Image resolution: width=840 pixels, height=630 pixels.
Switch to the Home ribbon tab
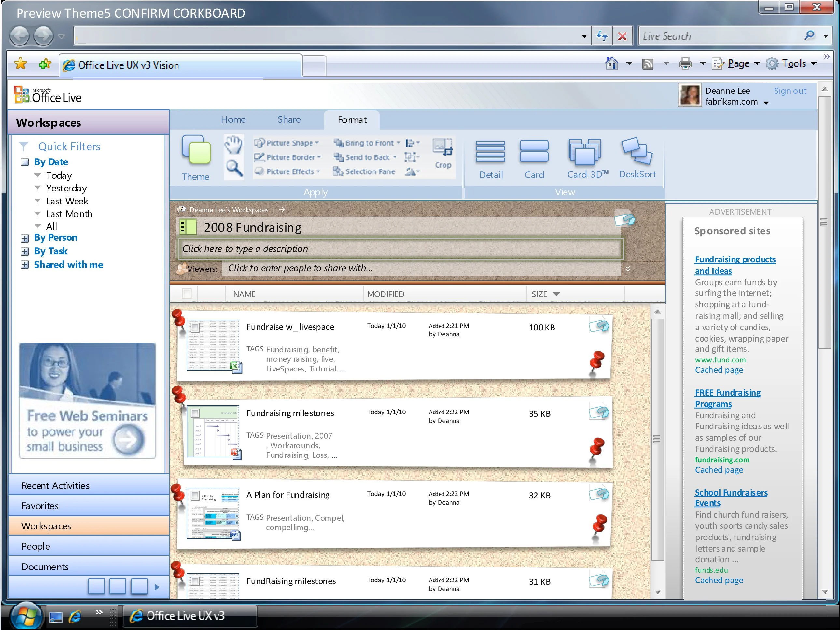click(233, 119)
